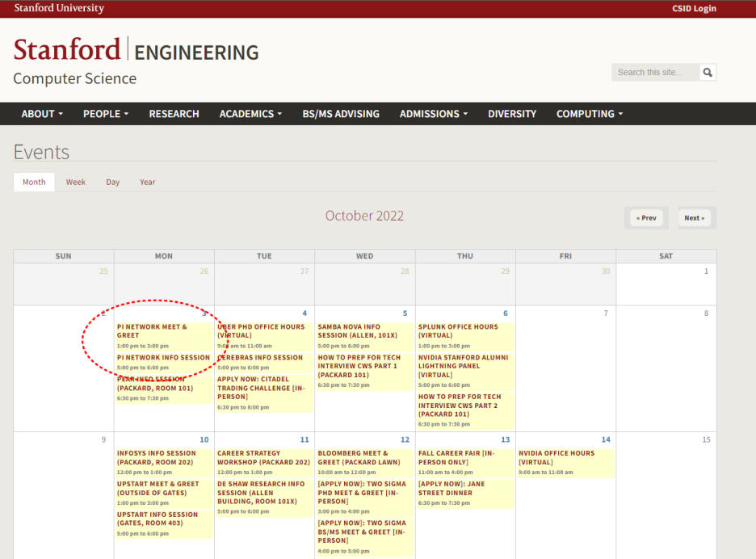The height and width of the screenshot is (559, 756).
Task: Expand the COMPUTING menu
Action: point(590,114)
